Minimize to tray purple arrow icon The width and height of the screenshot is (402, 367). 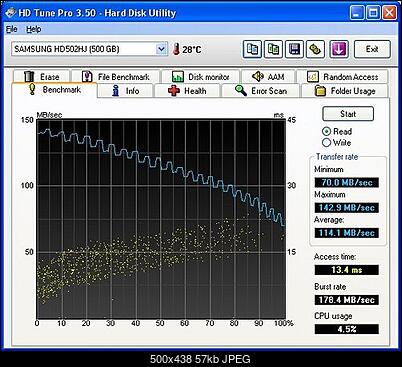point(339,49)
